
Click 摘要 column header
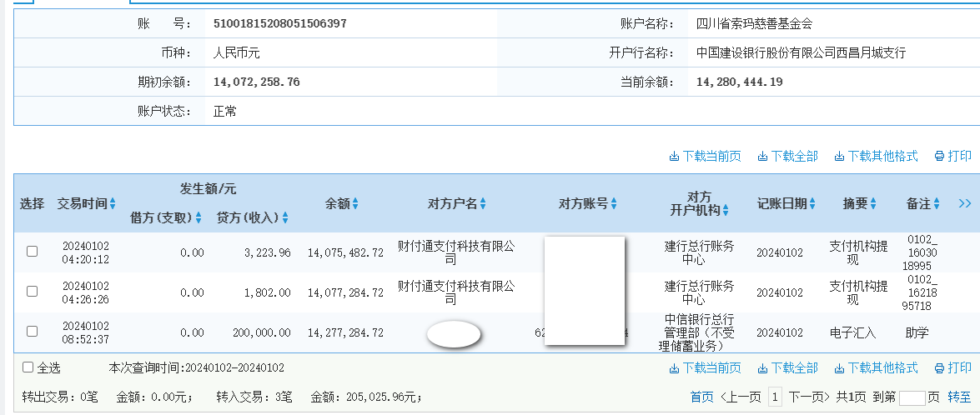tap(856, 203)
